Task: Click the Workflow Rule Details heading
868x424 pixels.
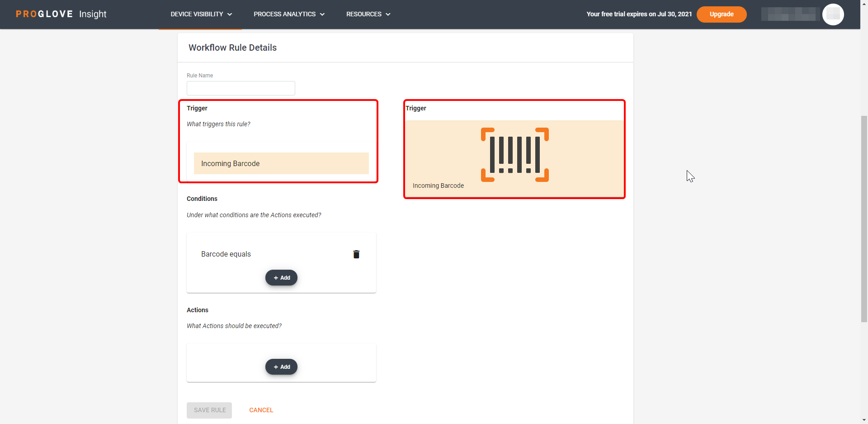Action: pyautogui.click(x=232, y=48)
